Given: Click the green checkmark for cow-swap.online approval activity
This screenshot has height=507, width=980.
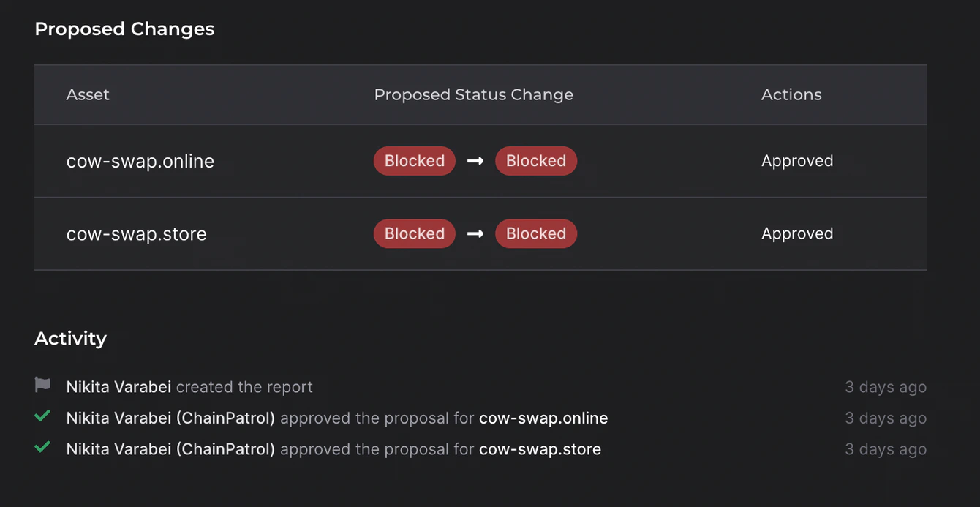Looking at the screenshot, I should click(x=42, y=416).
